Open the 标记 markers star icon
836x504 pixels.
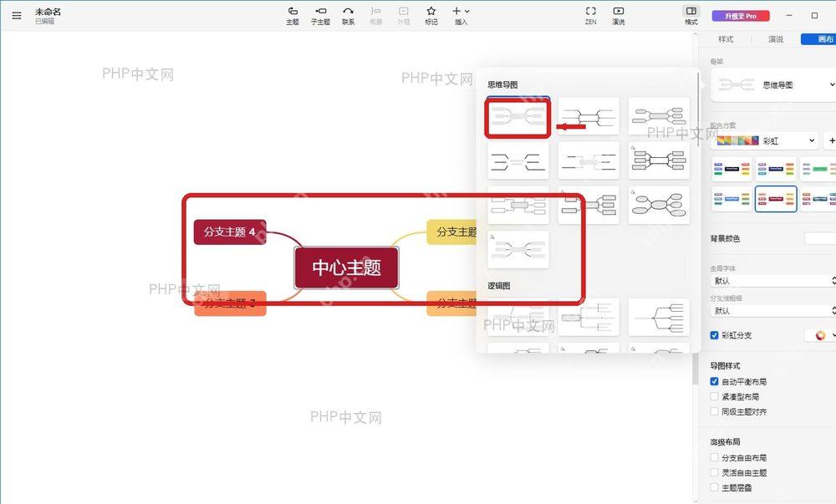pos(431,15)
